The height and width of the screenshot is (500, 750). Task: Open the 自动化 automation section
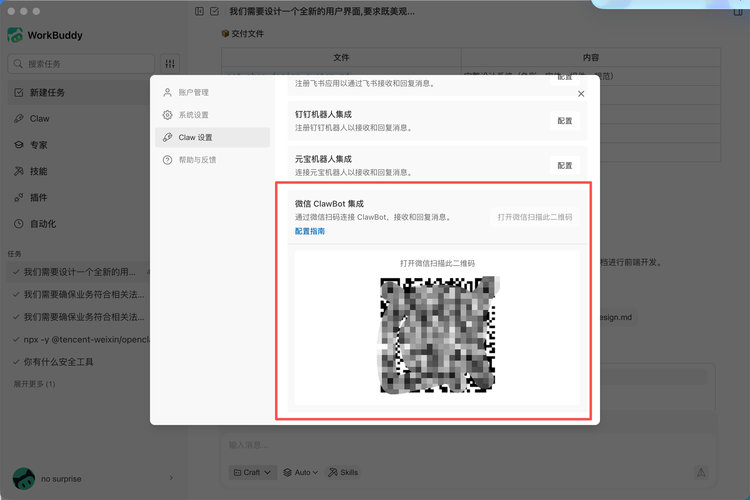pyautogui.click(x=42, y=224)
